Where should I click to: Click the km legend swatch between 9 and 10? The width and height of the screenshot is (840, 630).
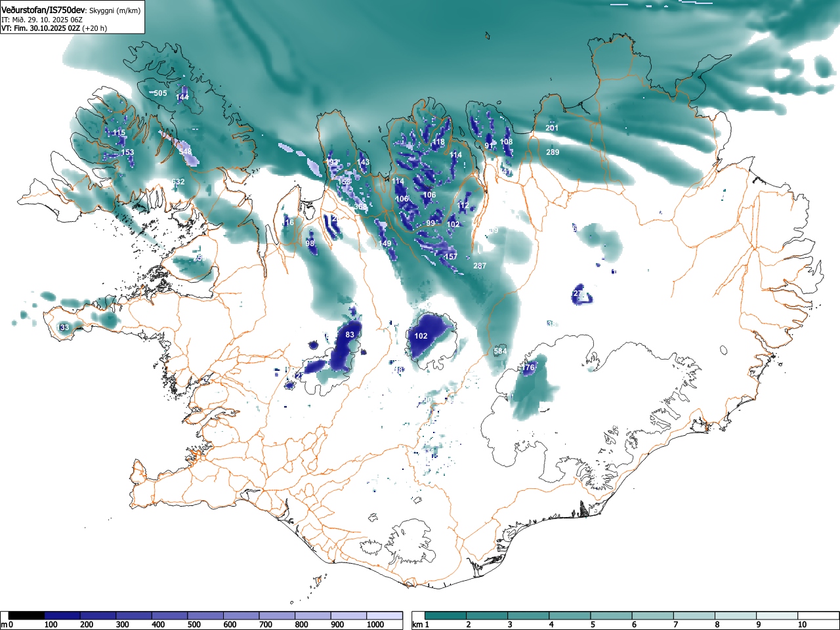pyautogui.click(x=776, y=616)
